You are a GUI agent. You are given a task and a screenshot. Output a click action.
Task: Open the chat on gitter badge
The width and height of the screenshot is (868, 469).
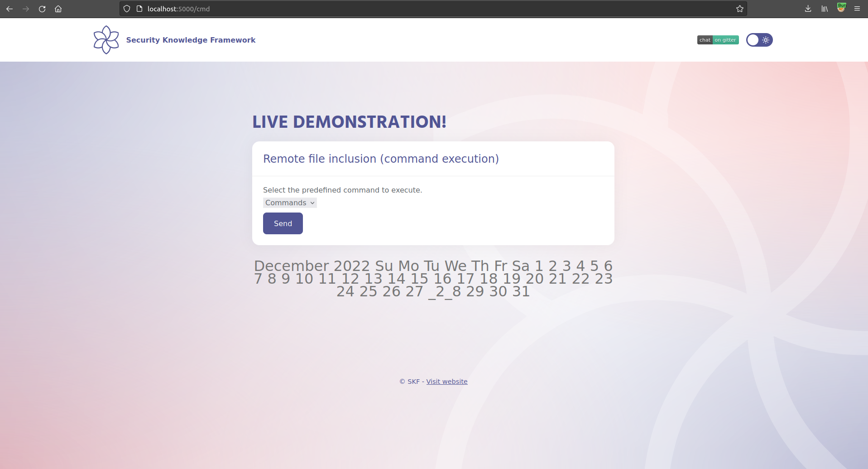[718, 40]
